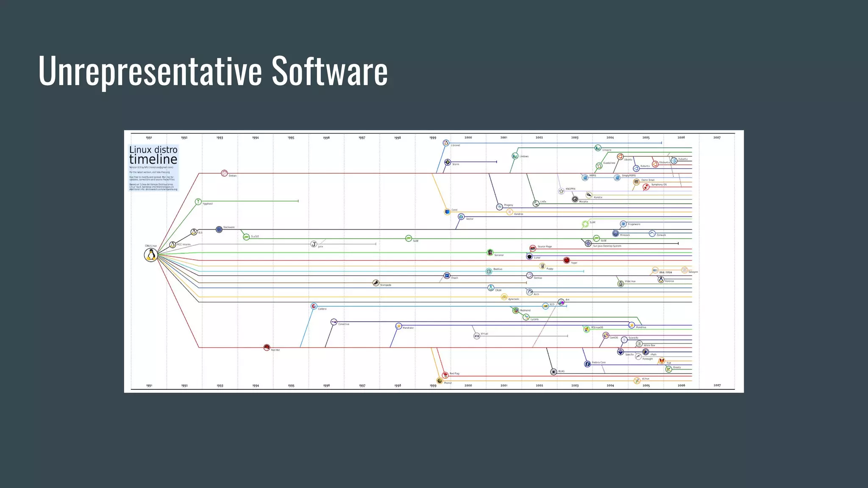Image resolution: width=868 pixels, height=488 pixels.
Task: Select the Symphony OS icon
Action: click(646, 187)
